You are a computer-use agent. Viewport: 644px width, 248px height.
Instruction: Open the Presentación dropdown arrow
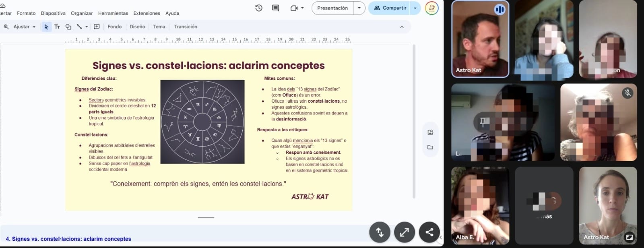point(359,8)
